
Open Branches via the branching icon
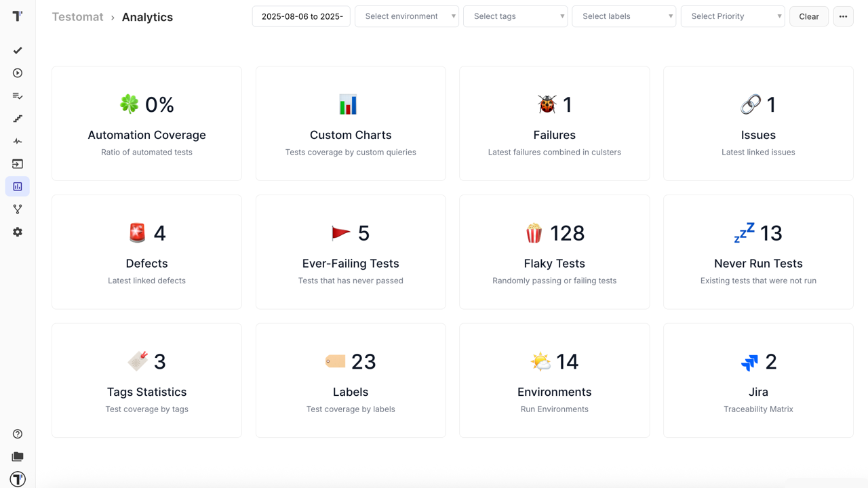point(17,209)
